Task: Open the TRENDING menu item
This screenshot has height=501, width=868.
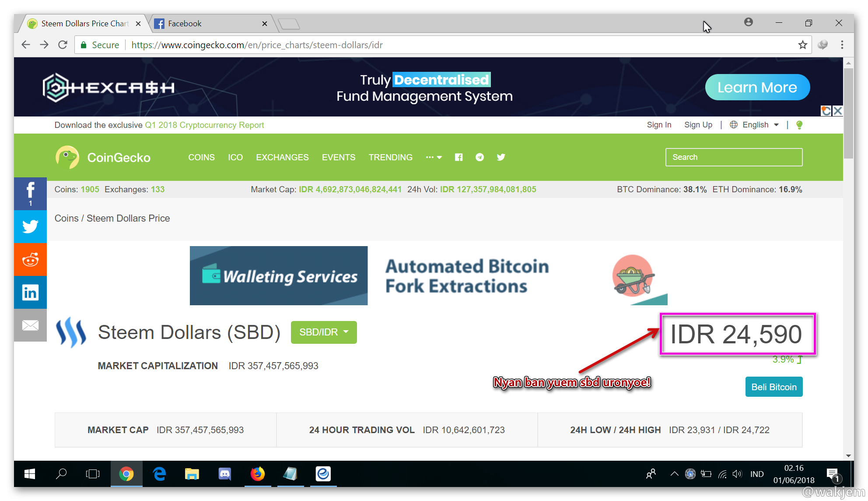Action: pyautogui.click(x=391, y=157)
